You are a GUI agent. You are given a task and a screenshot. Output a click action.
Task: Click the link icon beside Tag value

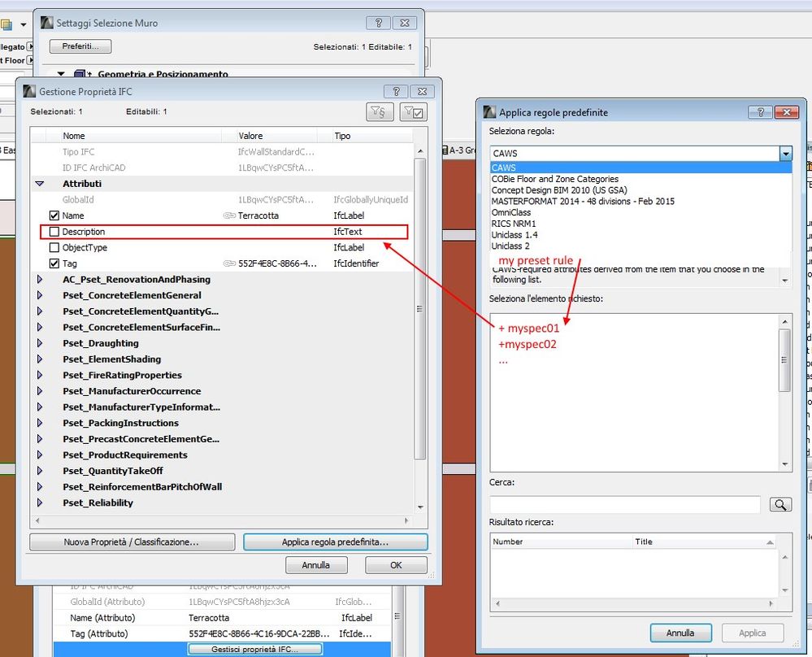(x=229, y=263)
